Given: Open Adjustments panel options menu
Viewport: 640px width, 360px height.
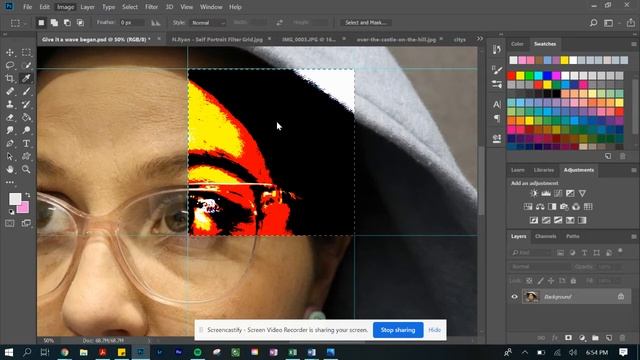Looking at the screenshot, I should tap(633, 170).
